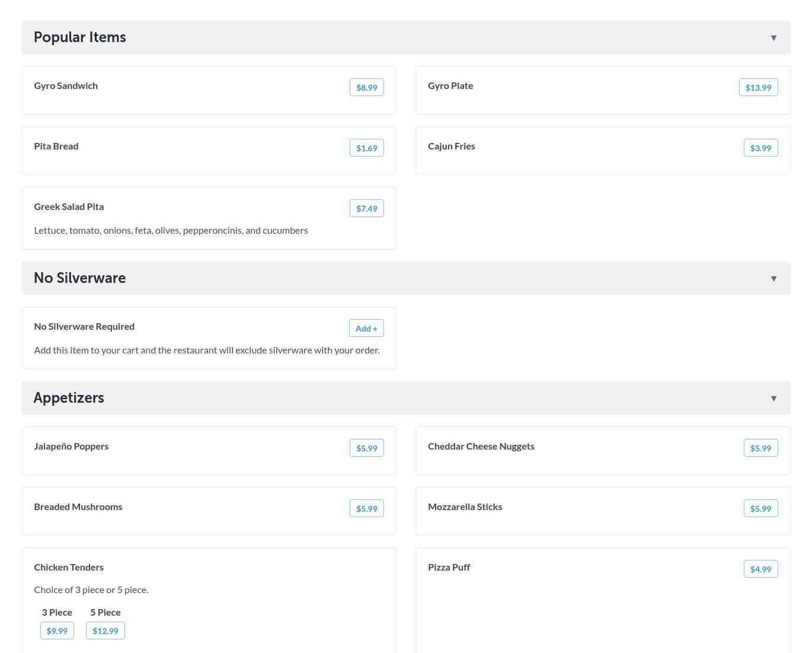
Task: Add Cajun Fries for $3.99
Action: (x=760, y=148)
